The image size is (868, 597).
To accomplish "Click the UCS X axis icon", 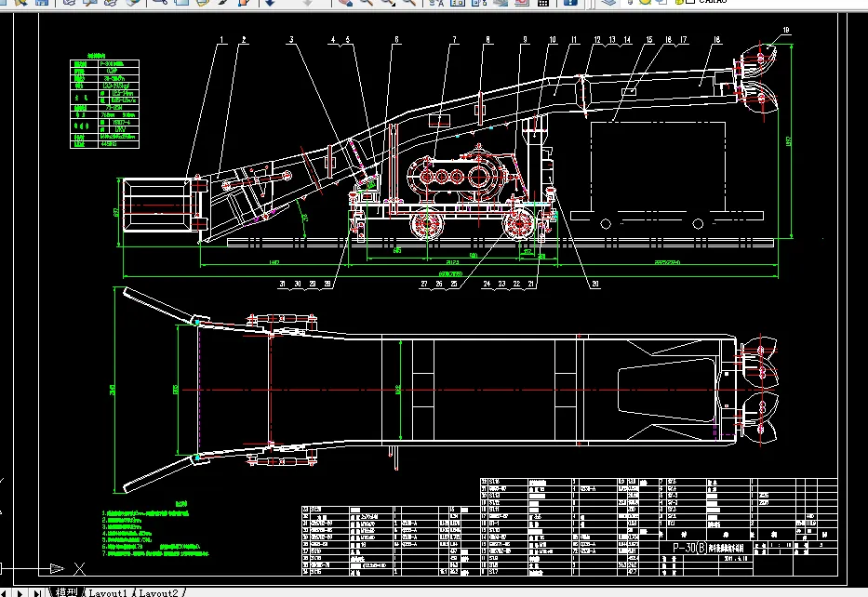I will [79, 568].
